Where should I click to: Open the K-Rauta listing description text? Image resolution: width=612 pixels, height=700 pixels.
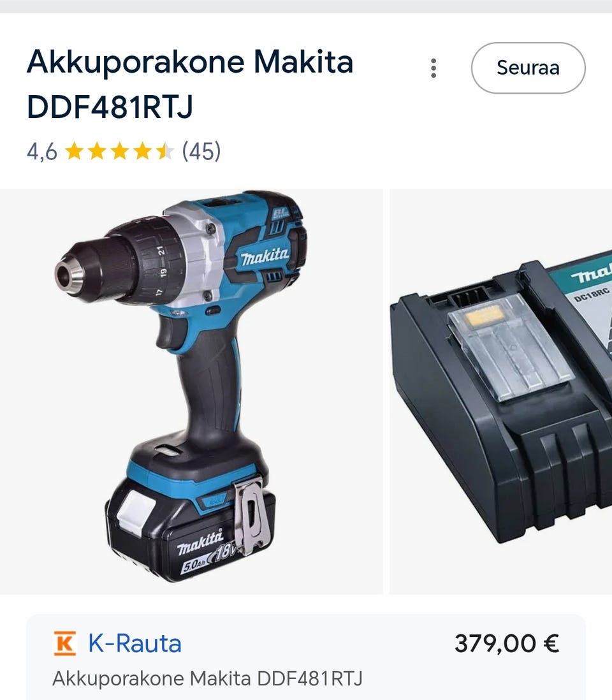click(x=208, y=678)
